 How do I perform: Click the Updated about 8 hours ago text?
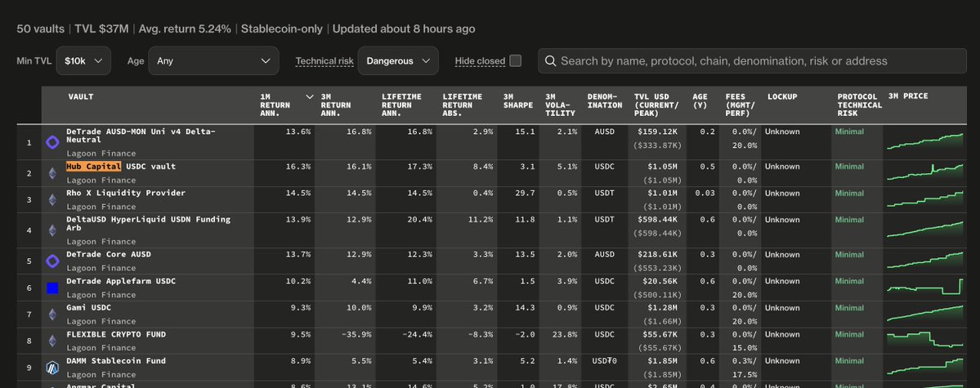point(404,29)
